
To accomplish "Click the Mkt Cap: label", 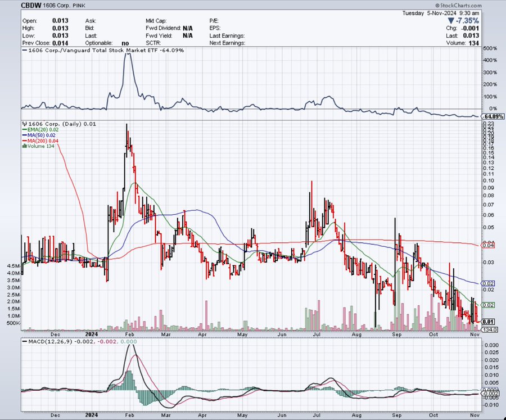I will pyautogui.click(x=156, y=21).
